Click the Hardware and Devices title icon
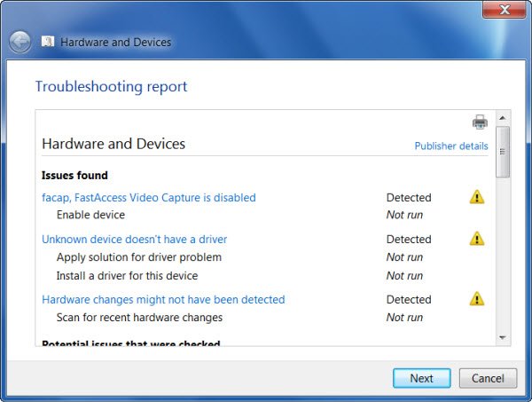The height and width of the screenshot is (402, 532). [47, 42]
